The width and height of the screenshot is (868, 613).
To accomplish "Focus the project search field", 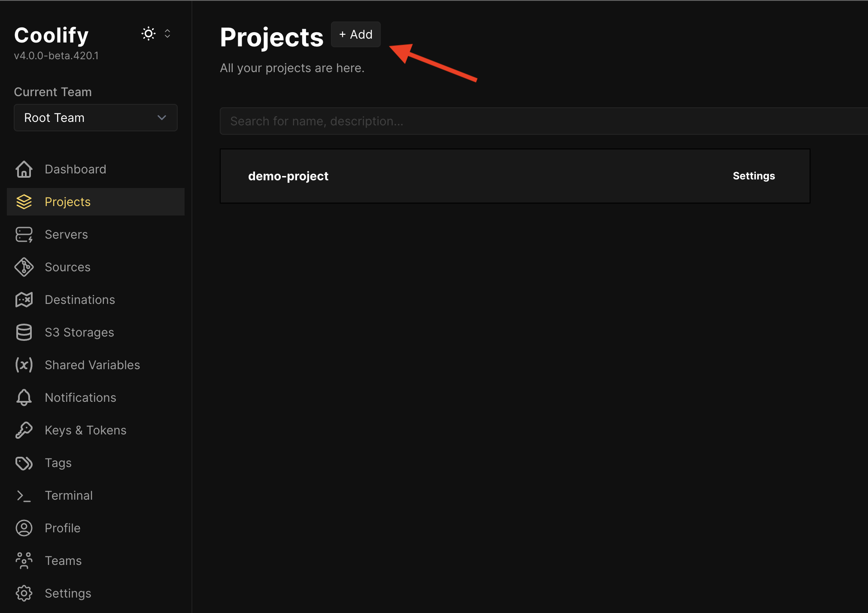I will point(544,121).
